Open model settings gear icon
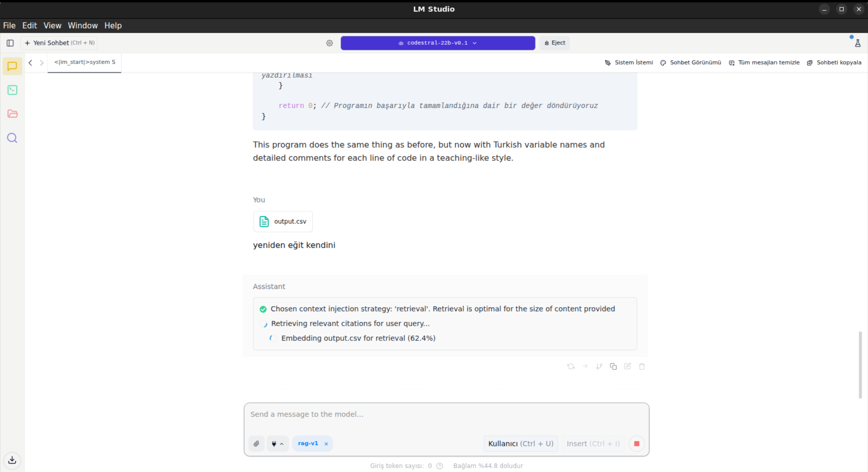The image size is (868, 472). pyautogui.click(x=329, y=43)
